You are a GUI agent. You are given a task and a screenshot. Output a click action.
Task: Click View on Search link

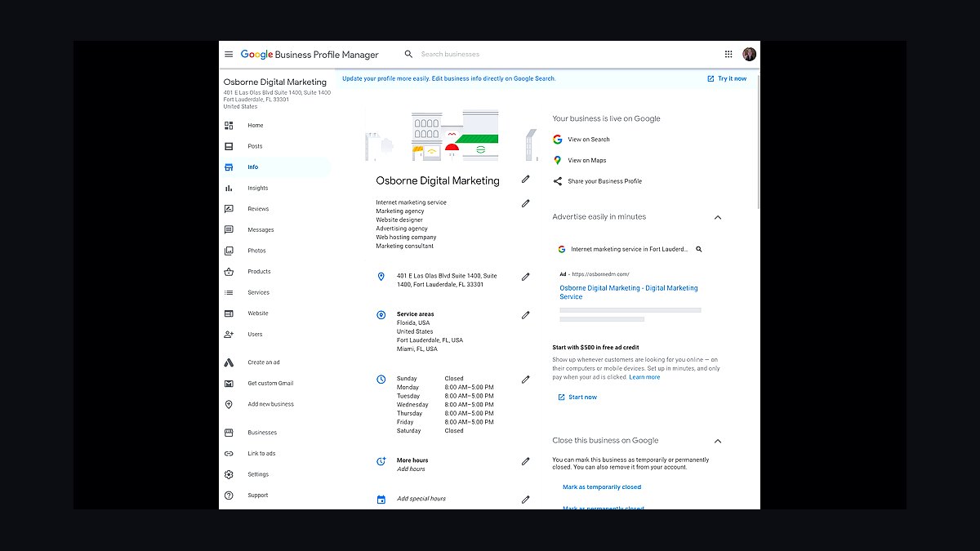point(589,140)
